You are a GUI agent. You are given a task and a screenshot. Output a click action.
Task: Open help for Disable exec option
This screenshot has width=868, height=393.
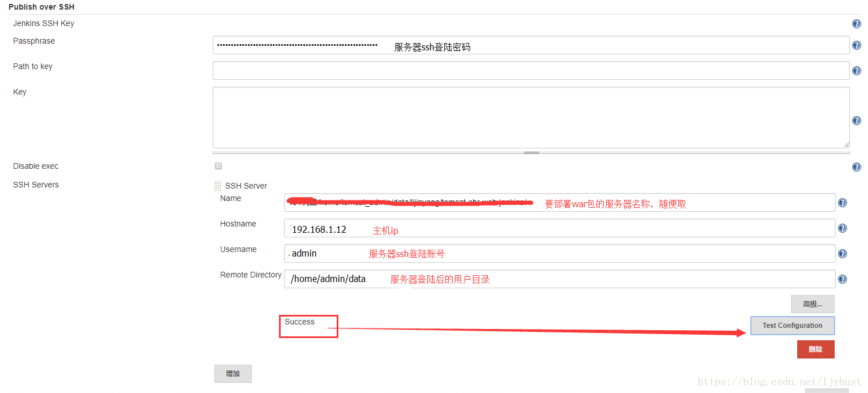(856, 166)
